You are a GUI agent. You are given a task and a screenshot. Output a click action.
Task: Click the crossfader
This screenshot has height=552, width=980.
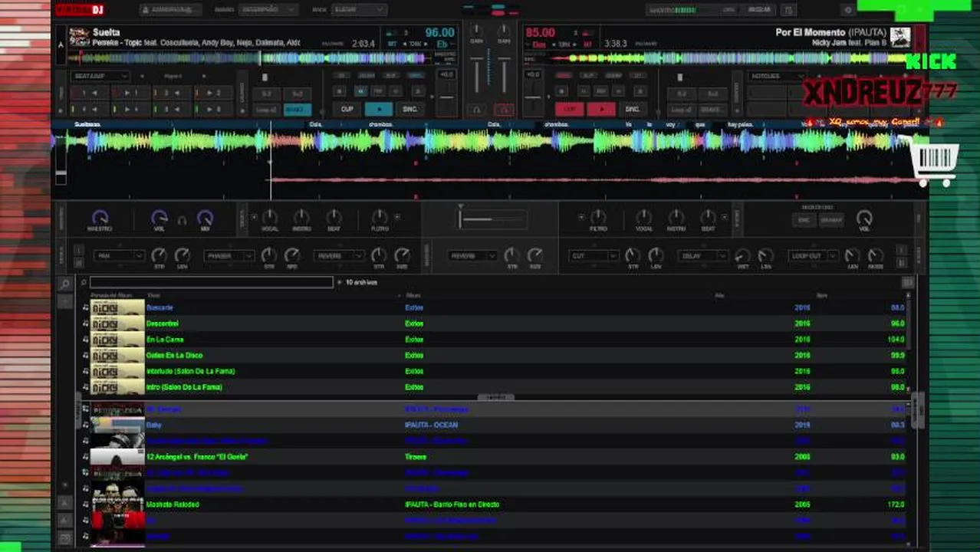492,219
